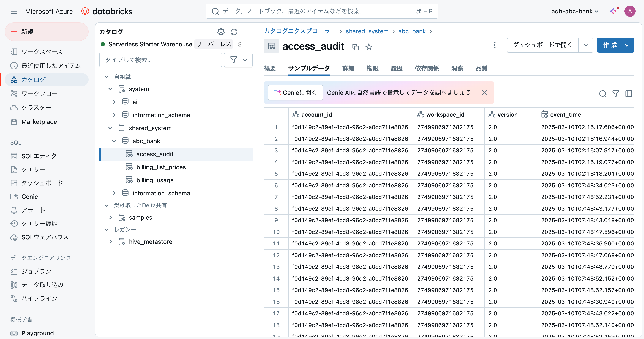Toggle the hamburger sidebar menu
Screen dimensions: 644x339
point(14,11)
